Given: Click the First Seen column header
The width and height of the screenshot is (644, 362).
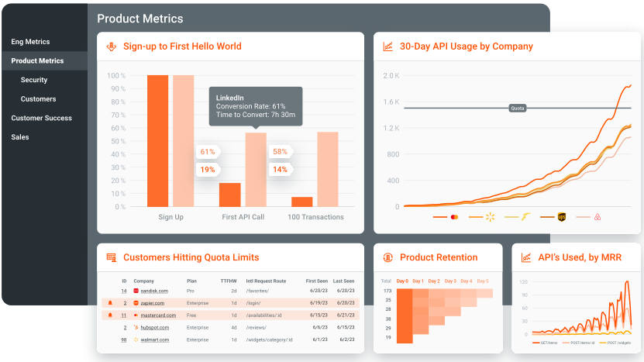Looking at the screenshot, I should pos(317,281).
